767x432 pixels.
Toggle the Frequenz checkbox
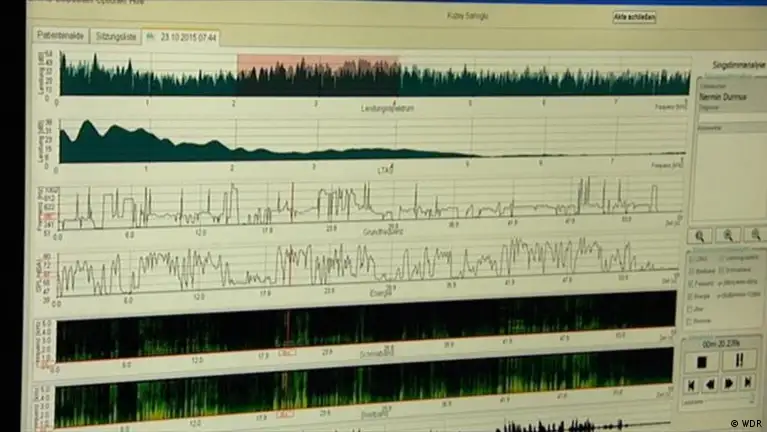(691, 283)
